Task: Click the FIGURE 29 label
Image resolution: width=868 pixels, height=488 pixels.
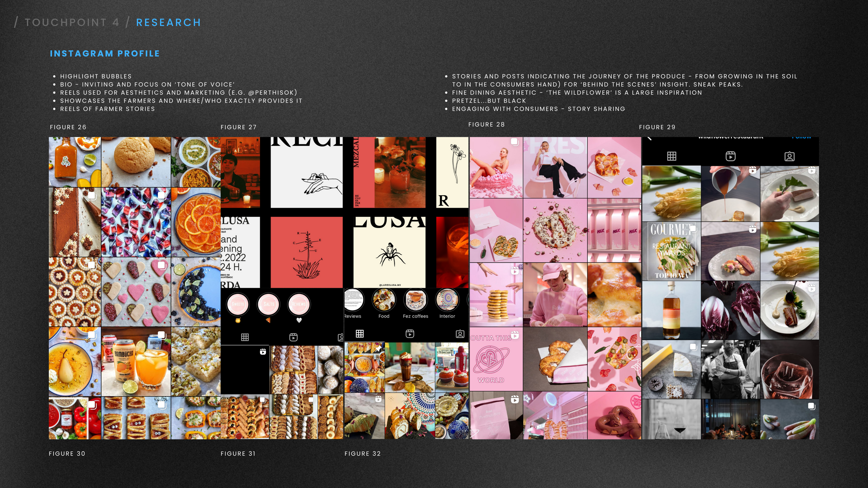Action: click(657, 127)
